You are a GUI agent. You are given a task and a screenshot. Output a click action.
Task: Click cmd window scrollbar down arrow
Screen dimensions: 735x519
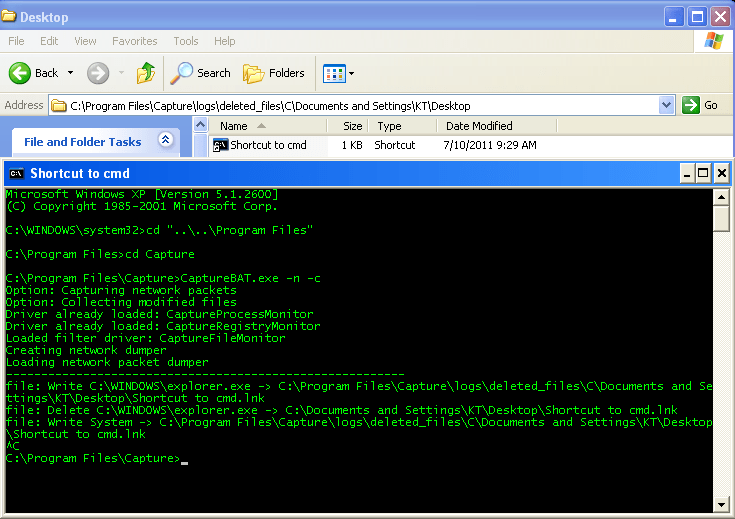[x=721, y=503]
